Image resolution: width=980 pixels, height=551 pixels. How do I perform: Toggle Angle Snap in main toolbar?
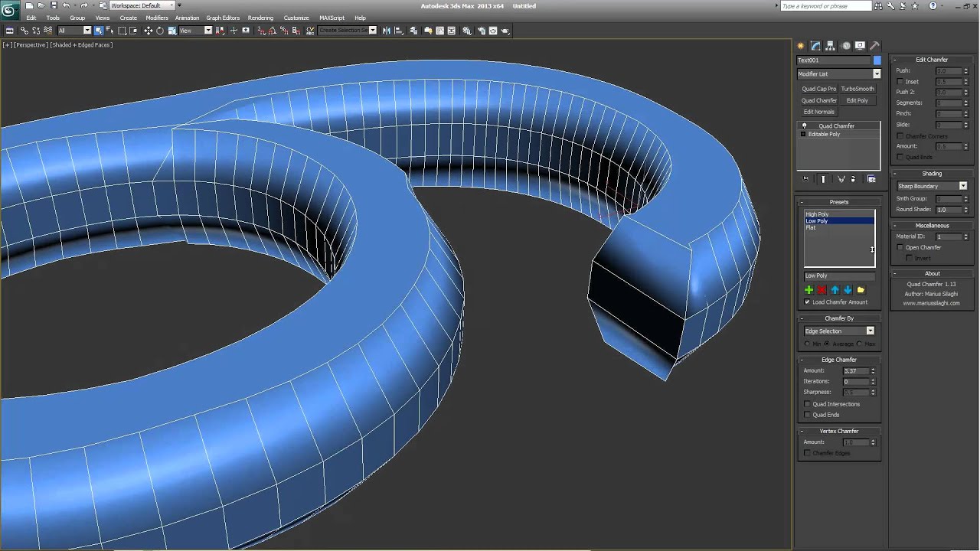273,31
